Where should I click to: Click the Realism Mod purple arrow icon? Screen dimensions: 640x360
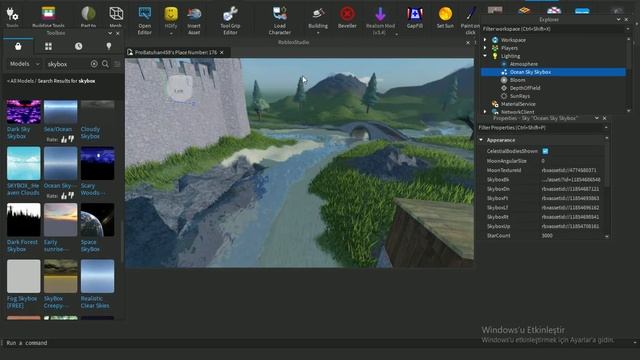point(380,14)
